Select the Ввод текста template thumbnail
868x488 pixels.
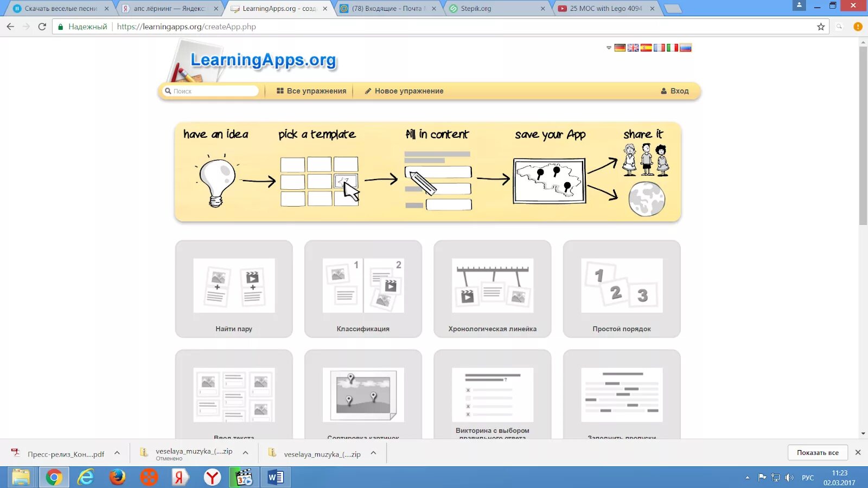point(234,395)
